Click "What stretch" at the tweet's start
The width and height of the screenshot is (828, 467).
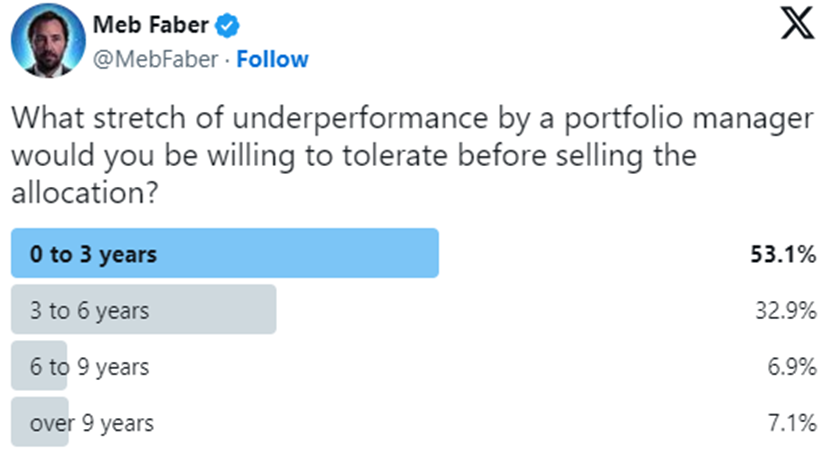[84, 118]
